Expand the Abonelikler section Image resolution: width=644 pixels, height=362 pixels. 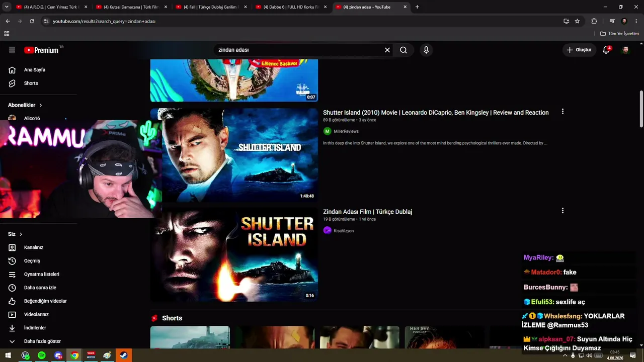point(25,105)
